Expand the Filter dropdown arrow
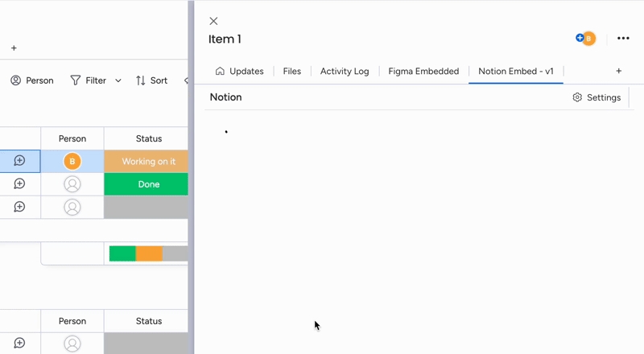Screen dimensions: 644x354 [x=118, y=80]
